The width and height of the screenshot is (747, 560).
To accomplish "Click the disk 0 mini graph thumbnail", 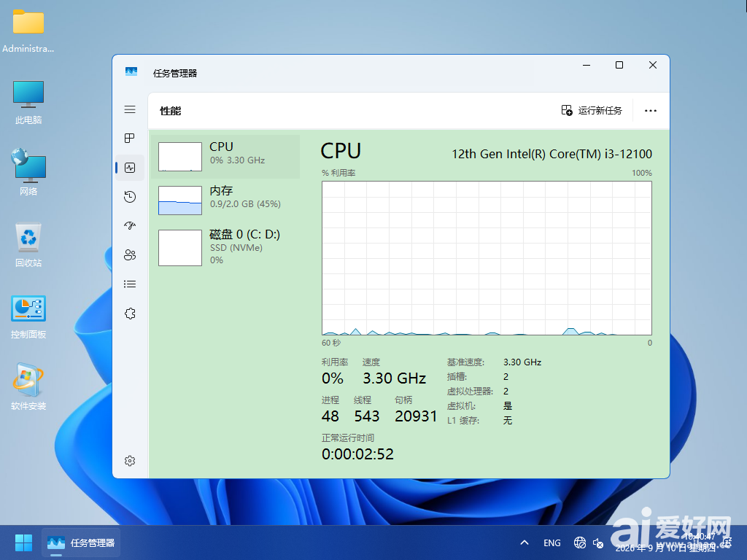I will click(180, 248).
